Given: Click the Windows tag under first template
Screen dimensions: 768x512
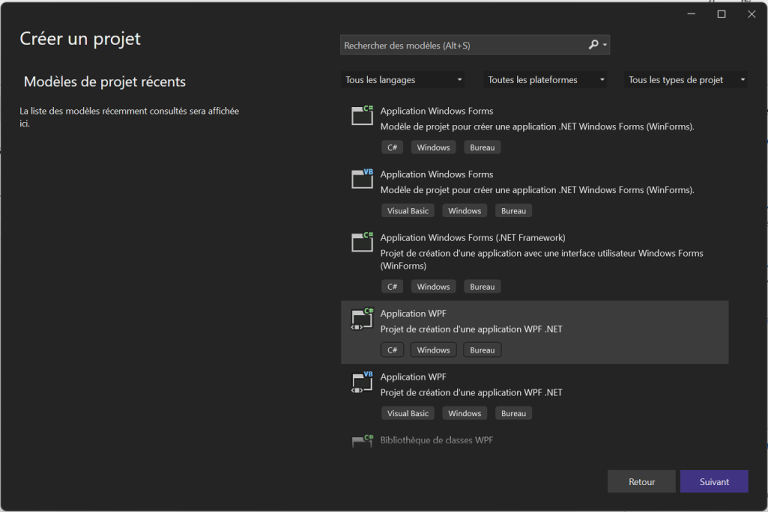Looking at the screenshot, I should tap(433, 147).
